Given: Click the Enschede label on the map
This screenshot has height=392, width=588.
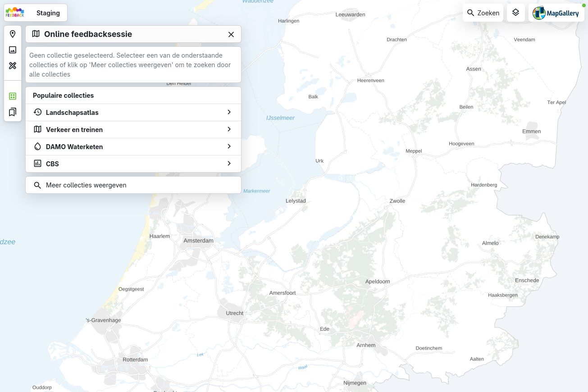Looking at the screenshot, I should coord(527,280).
